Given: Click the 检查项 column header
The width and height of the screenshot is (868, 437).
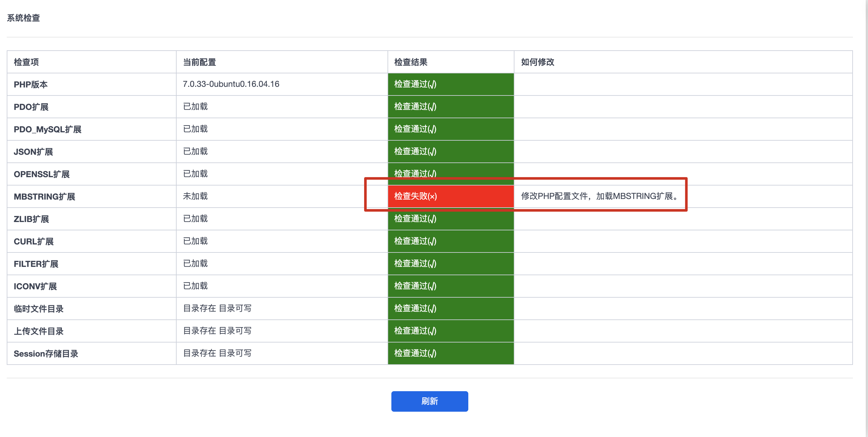Looking at the screenshot, I should click(x=26, y=62).
